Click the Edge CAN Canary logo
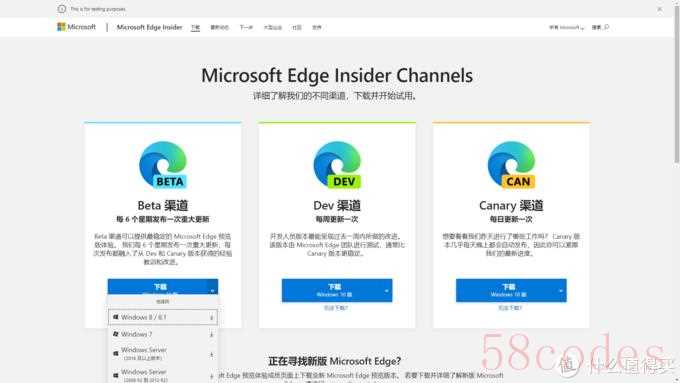 point(511,165)
